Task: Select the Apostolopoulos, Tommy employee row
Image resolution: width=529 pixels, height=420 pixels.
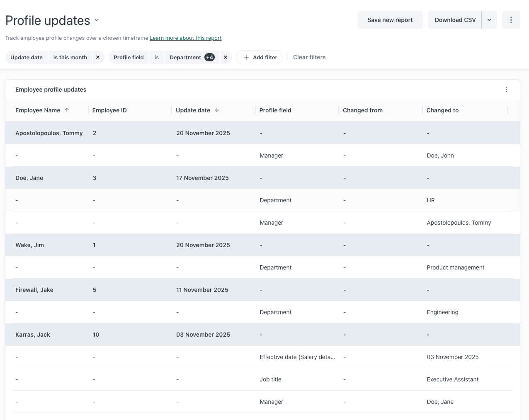Action: [49, 133]
